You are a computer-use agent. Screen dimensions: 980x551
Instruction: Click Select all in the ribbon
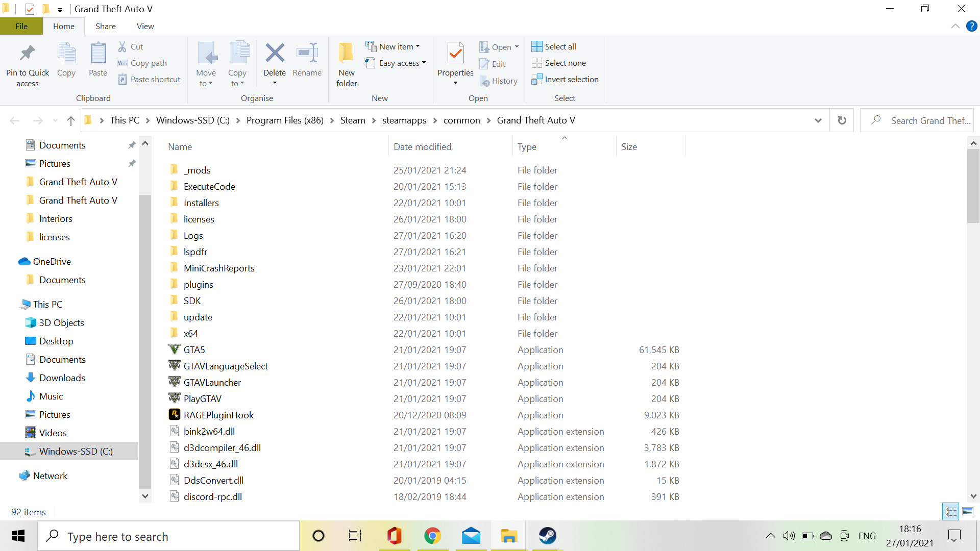coord(554,46)
